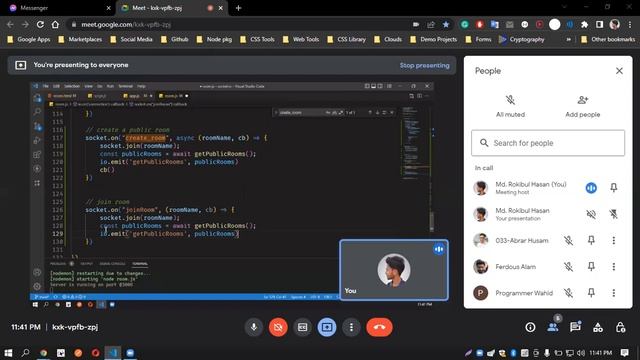Open Social Media bookmark folder
This screenshot has width=640, height=360.
[x=131, y=40]
